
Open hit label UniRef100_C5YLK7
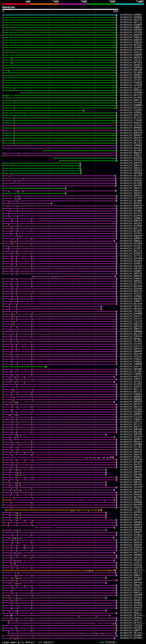(131, 60)
